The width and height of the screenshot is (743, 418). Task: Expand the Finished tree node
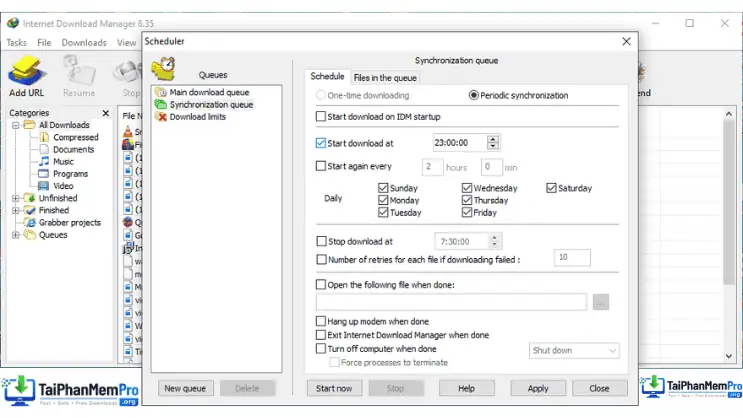(16, 210)
